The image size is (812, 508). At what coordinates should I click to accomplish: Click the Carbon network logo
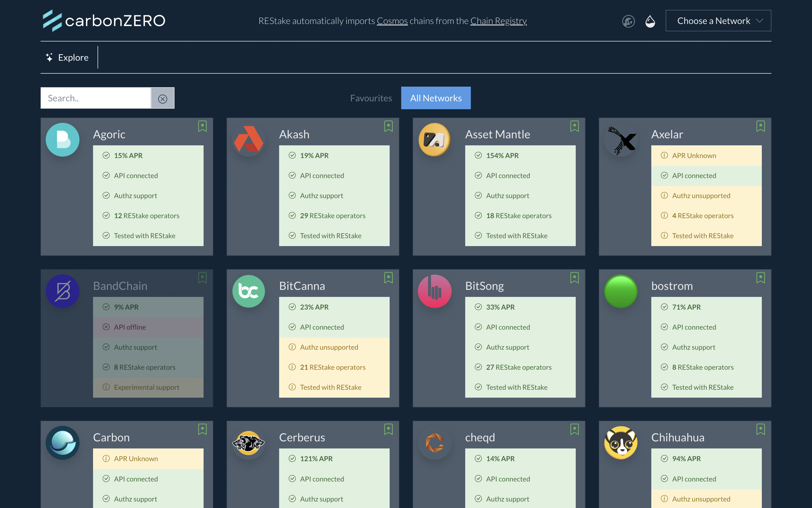click(x=62, y=443)
